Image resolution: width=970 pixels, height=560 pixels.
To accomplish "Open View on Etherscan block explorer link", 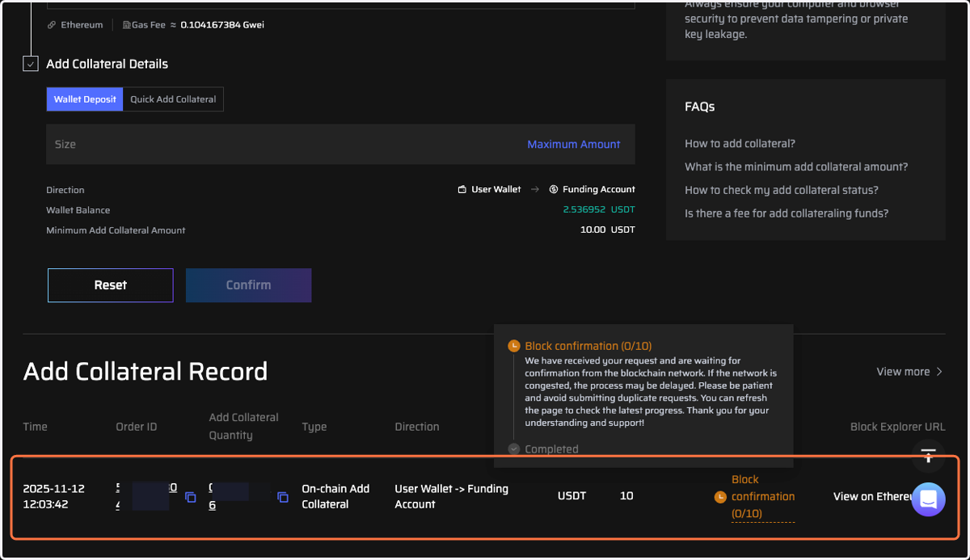I will (x=871, y=496).
